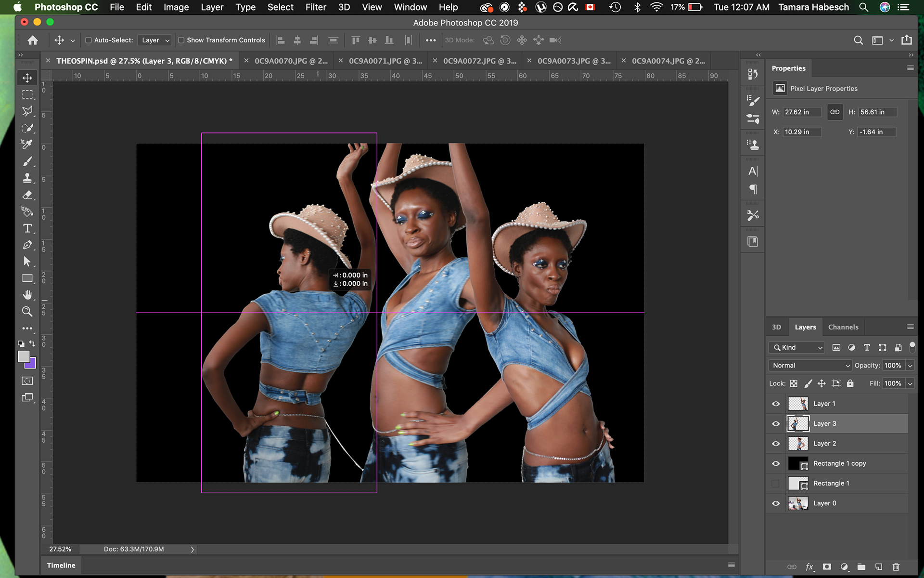
Task: Hide Layer 2 with eye icon
Action: 776,444
